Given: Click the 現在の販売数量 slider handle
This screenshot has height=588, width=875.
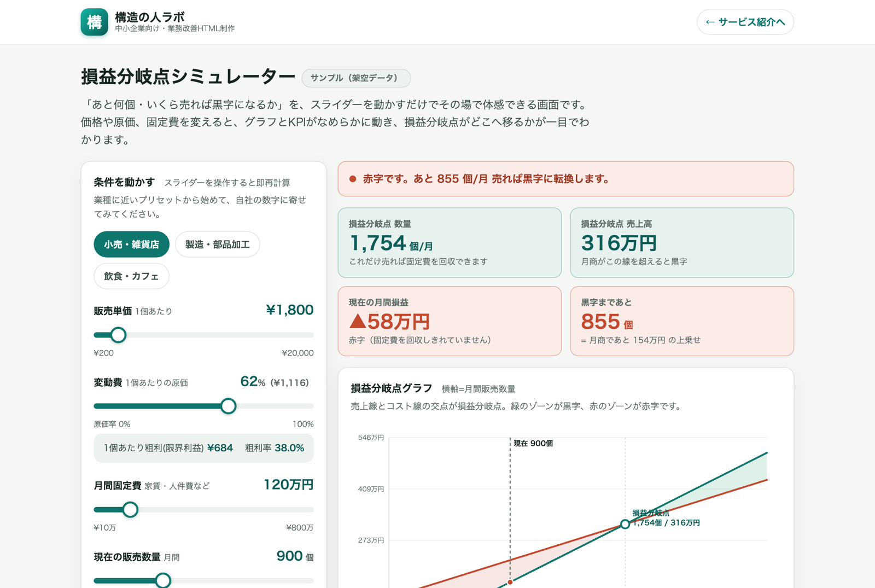Looking at the screenshot, I should pos(163,580).
